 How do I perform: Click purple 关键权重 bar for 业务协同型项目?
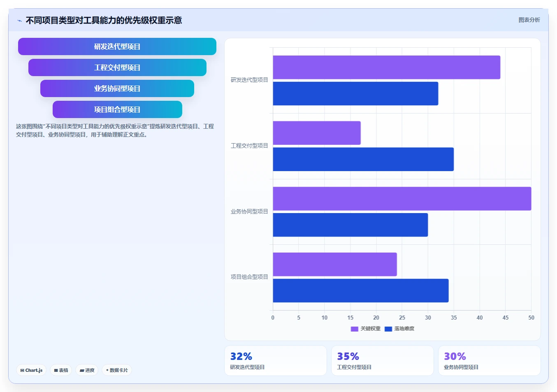coord(402,199)
